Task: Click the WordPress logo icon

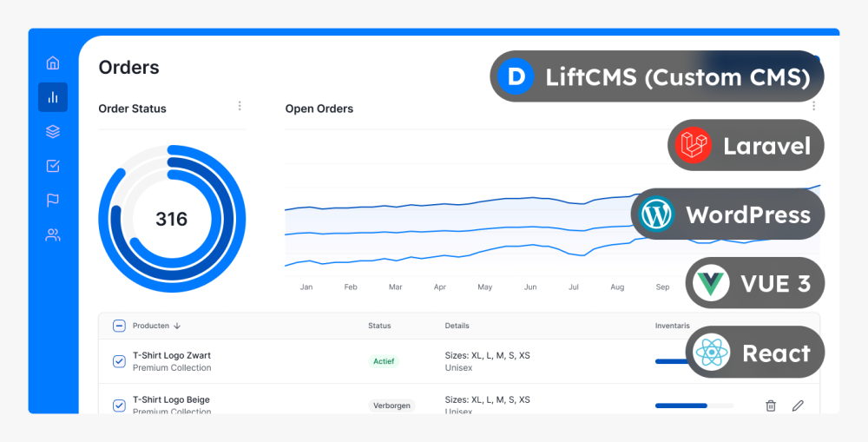Action: pyautogui.click(x=656, y=214)
